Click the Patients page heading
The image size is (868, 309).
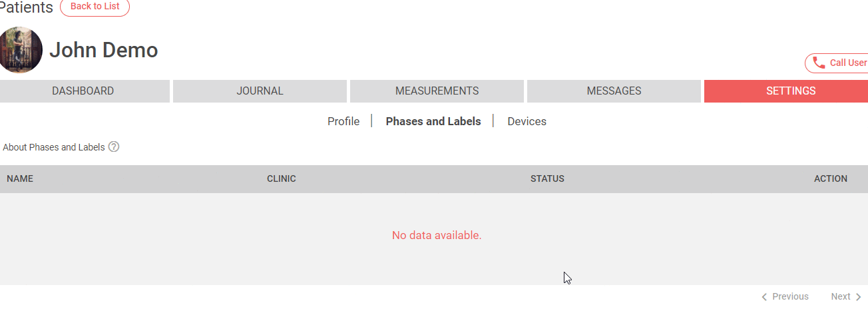(26, 7)
